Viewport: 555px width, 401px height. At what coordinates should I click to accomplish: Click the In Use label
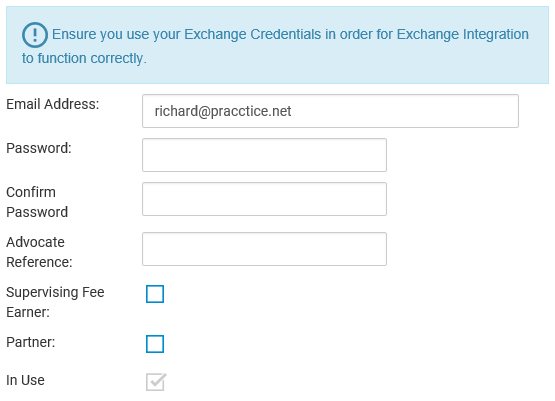click(25, 380)
